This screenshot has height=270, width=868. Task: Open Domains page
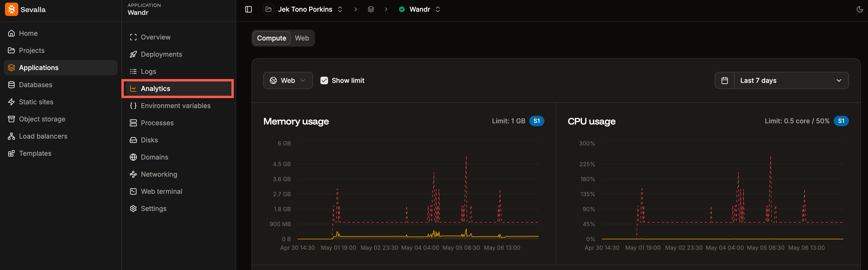[x=179, y=158]
